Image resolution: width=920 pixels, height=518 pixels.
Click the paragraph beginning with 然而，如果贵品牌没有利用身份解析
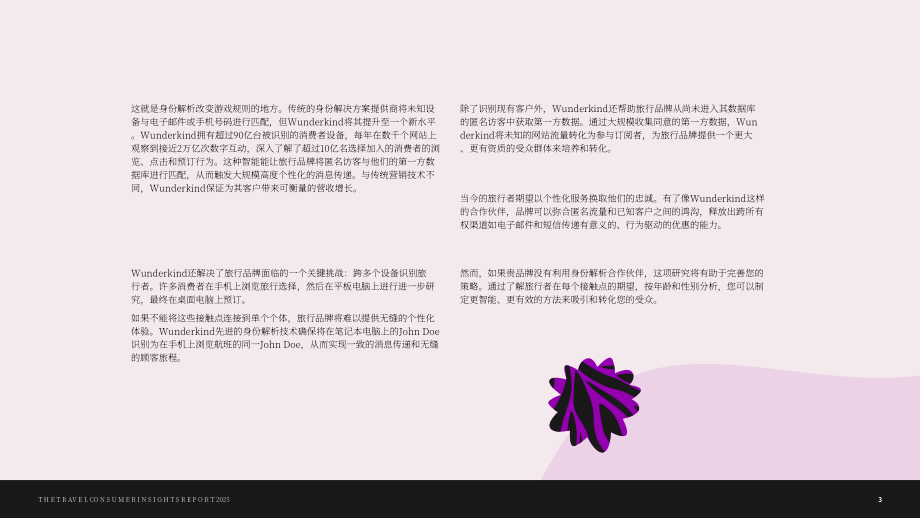point(611,286)
